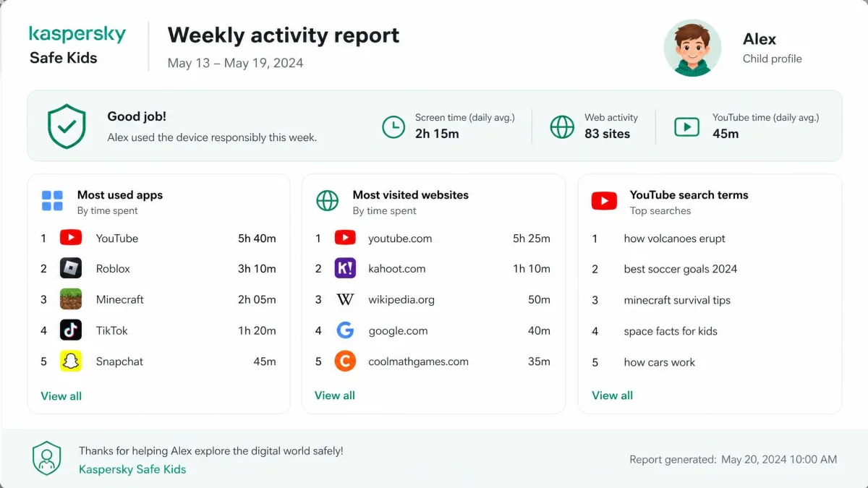Click the 83 sites web activity value

pos(608,134)
